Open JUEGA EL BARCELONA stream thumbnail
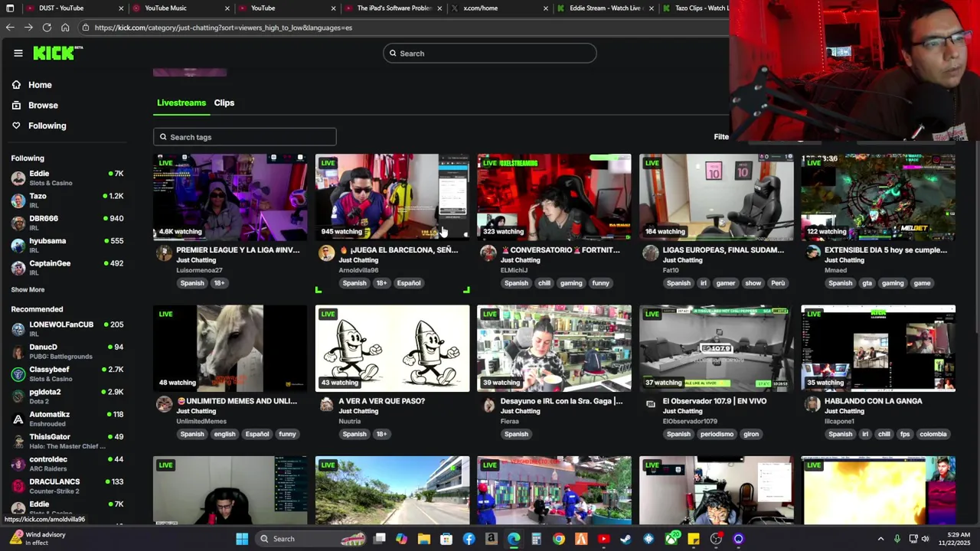Viewport: 980px width, 551px height. tap(392, 197)
